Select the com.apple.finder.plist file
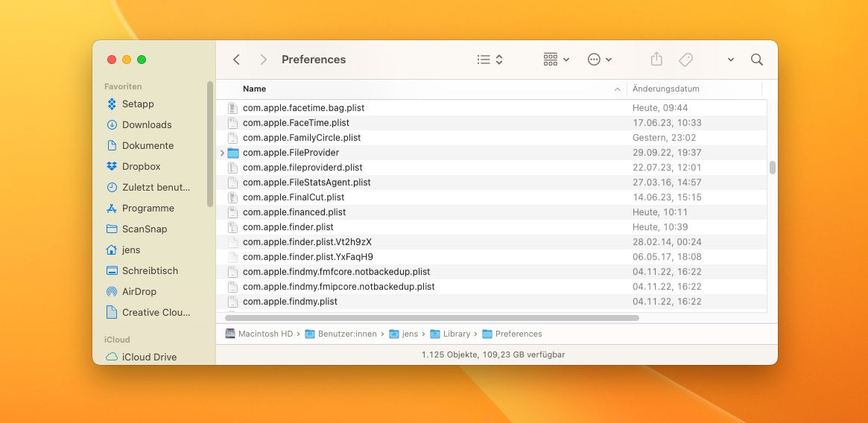 click(x=288, y=227)
